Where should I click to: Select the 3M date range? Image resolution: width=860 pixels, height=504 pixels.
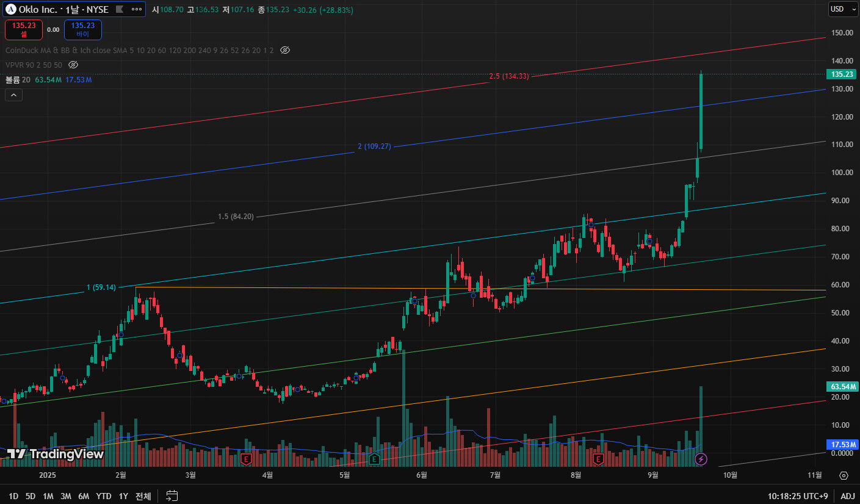click(66, 497)
